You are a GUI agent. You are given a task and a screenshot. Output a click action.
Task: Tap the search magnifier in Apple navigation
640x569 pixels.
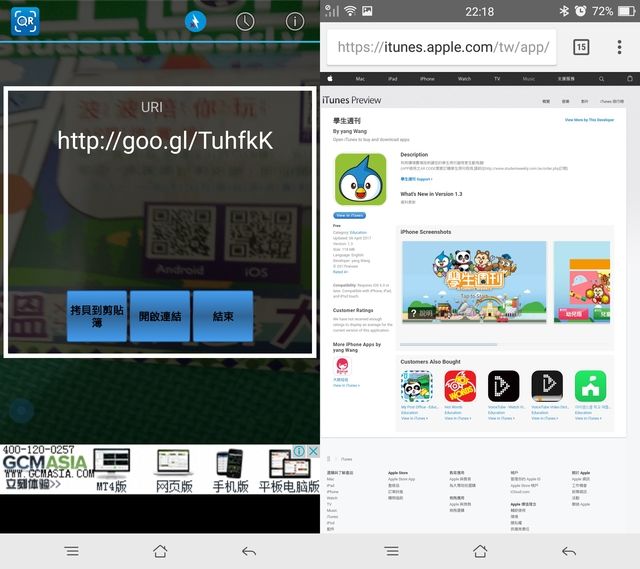(601, 79)
